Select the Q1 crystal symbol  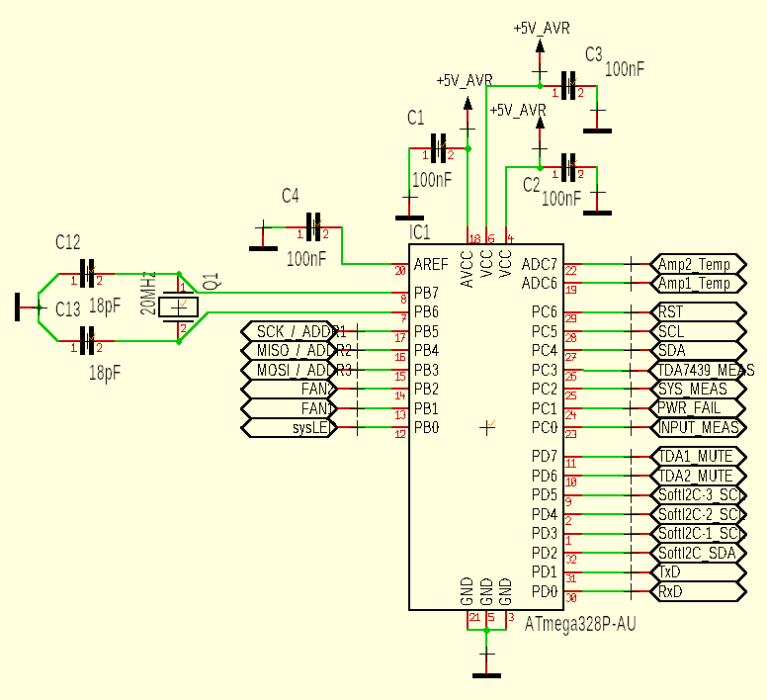[179, 307]
